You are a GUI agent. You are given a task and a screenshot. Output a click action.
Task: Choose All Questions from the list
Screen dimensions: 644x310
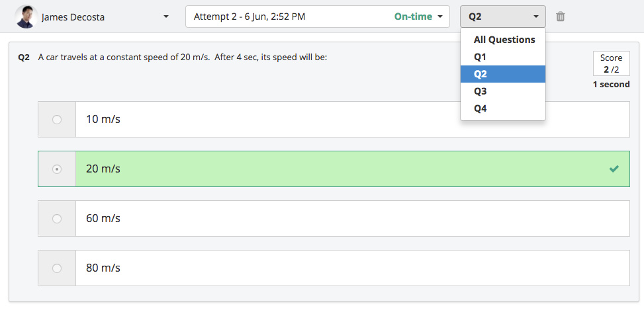click(x=503, y=40)
